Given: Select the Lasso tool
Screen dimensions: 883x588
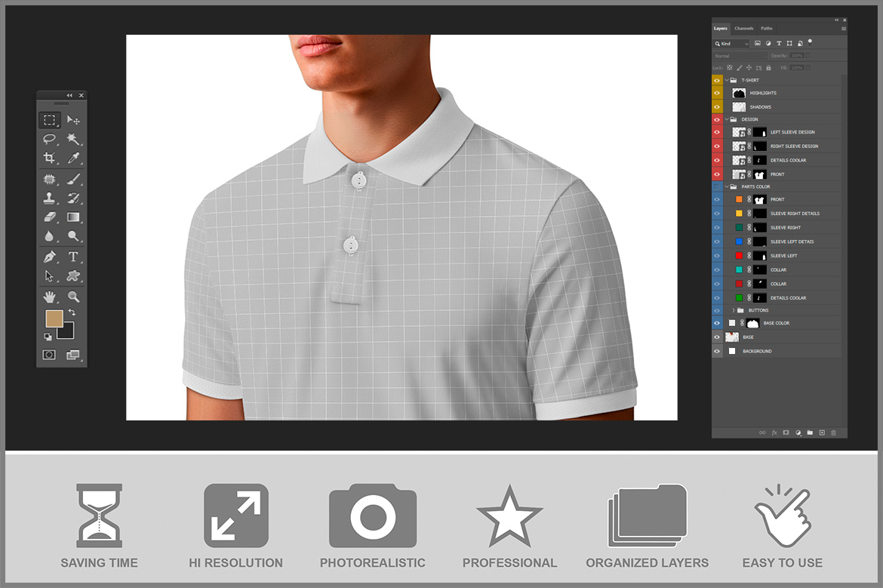Looking at the screenshot, I should pos(49,139).
